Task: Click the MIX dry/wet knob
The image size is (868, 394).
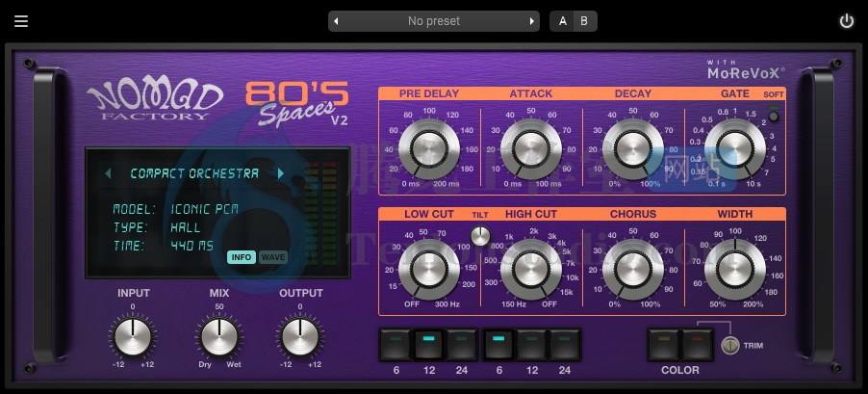Action: point(219,336)
